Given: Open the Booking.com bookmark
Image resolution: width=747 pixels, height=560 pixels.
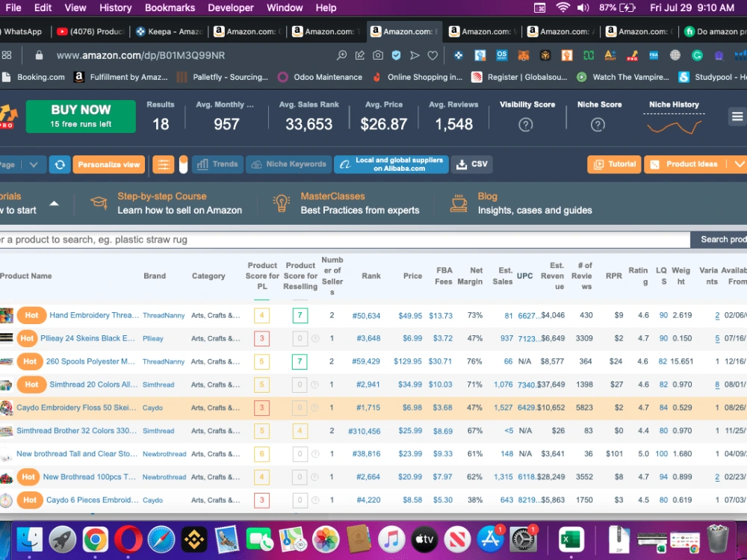Looking at the screenshot, I should point(34,77).
